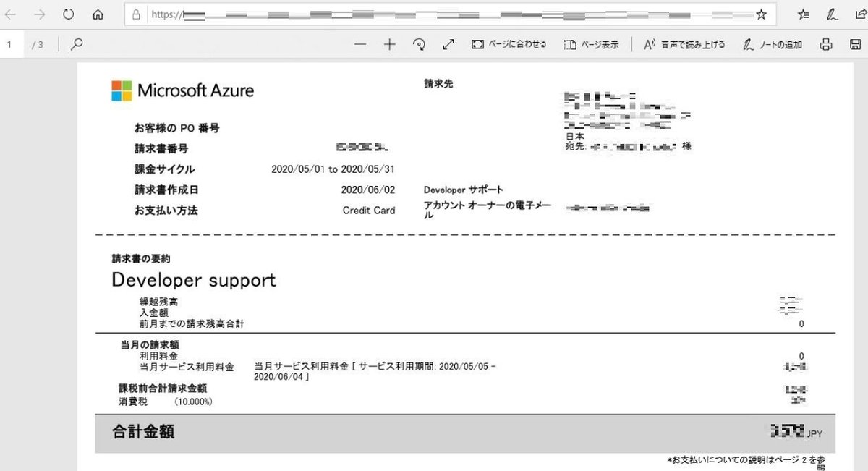868x471 pixels.
Task: Zoom in with the plus icon
Action: [389, 44]
